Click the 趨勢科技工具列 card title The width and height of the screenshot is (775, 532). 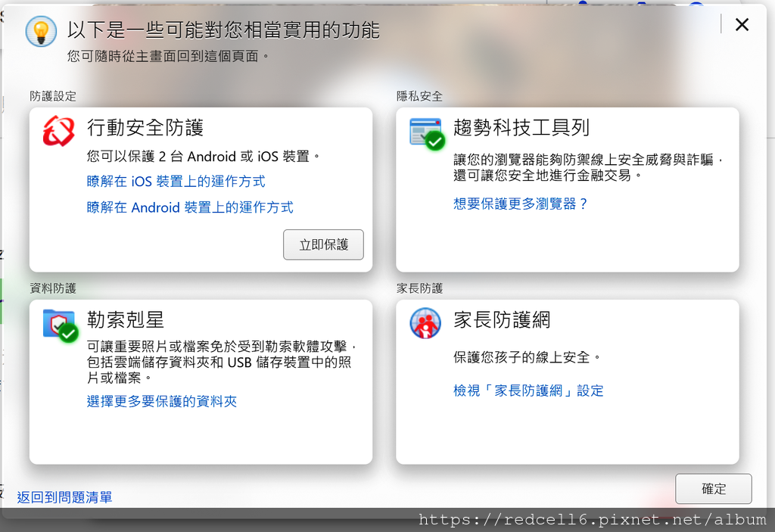point(521,128)
